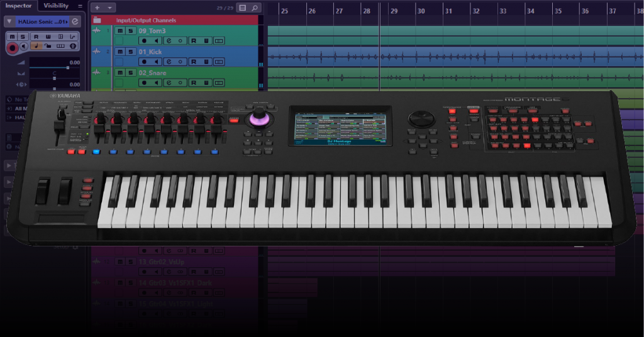
Task: Enable monitor on the 01_Kick track
Action: tap(156, 62)
